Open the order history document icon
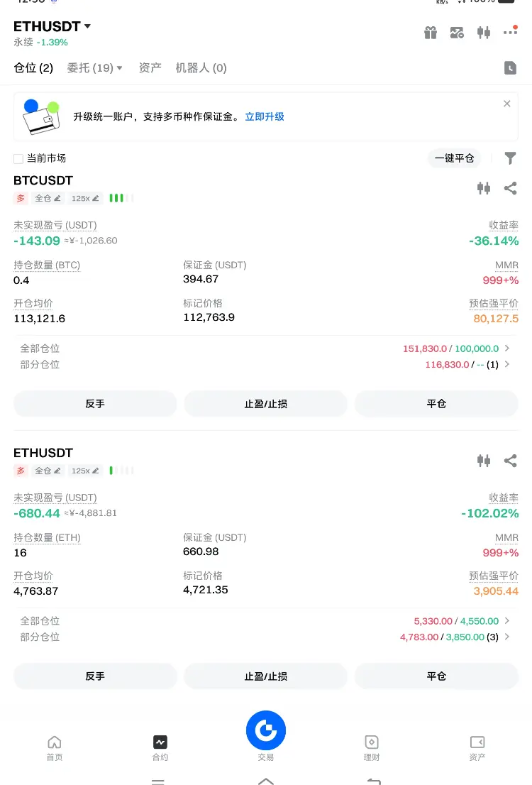532x785 pixels. (510, 67)
